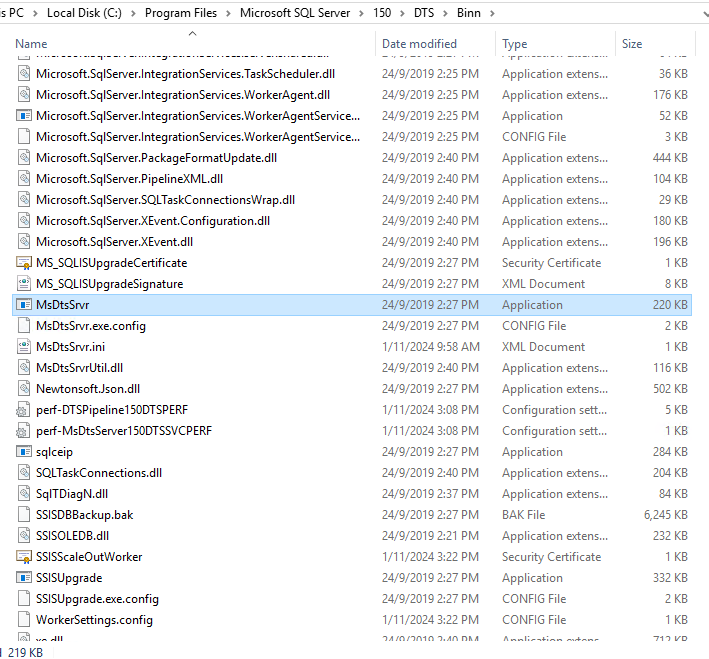Click the 219 KB status bar text
The width and height of the screenshot is (709, 659).
[25, 653]
